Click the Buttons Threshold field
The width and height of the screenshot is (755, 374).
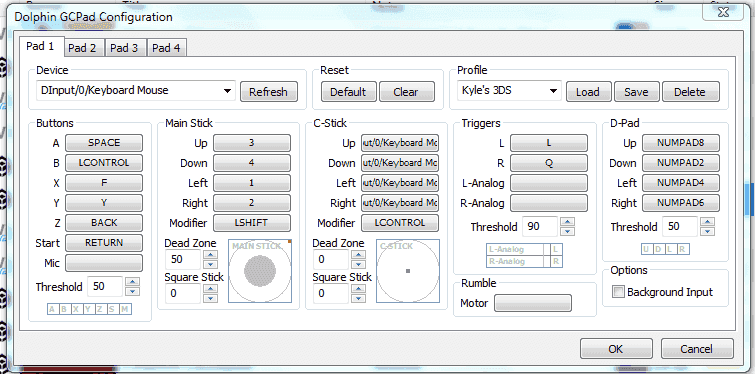coord(105,287)
